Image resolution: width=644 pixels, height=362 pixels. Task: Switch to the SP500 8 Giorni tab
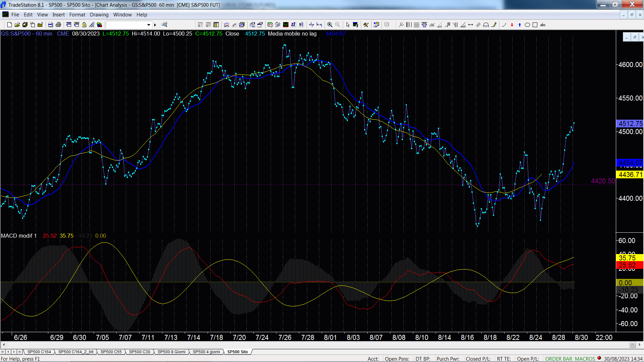pyautogui.click(x=171, y=352)
